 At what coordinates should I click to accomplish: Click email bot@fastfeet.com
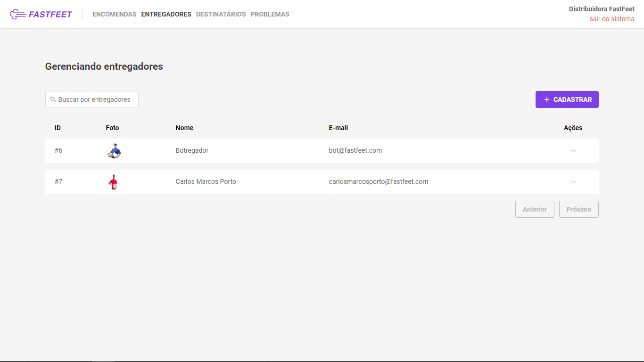pyautogui.click(x=355, y=150)
